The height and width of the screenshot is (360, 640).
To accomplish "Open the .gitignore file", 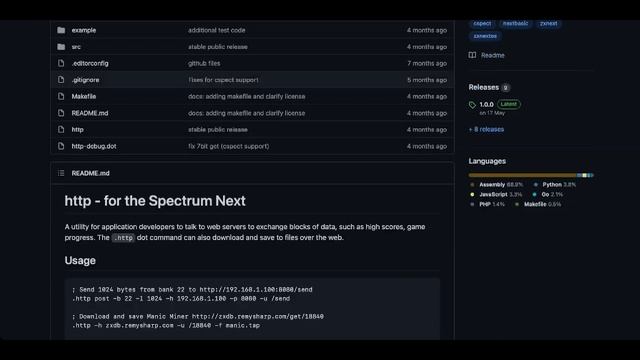I will click(x=85, y=80).
